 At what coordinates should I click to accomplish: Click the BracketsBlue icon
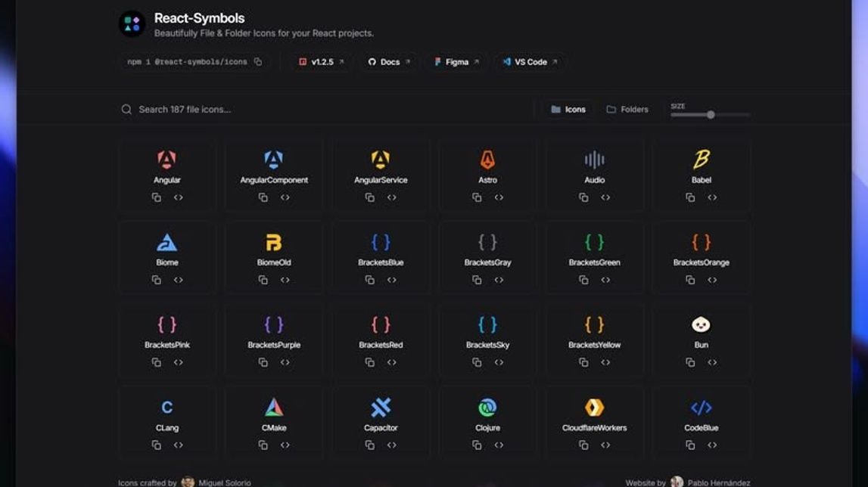[x=381, y=243]
